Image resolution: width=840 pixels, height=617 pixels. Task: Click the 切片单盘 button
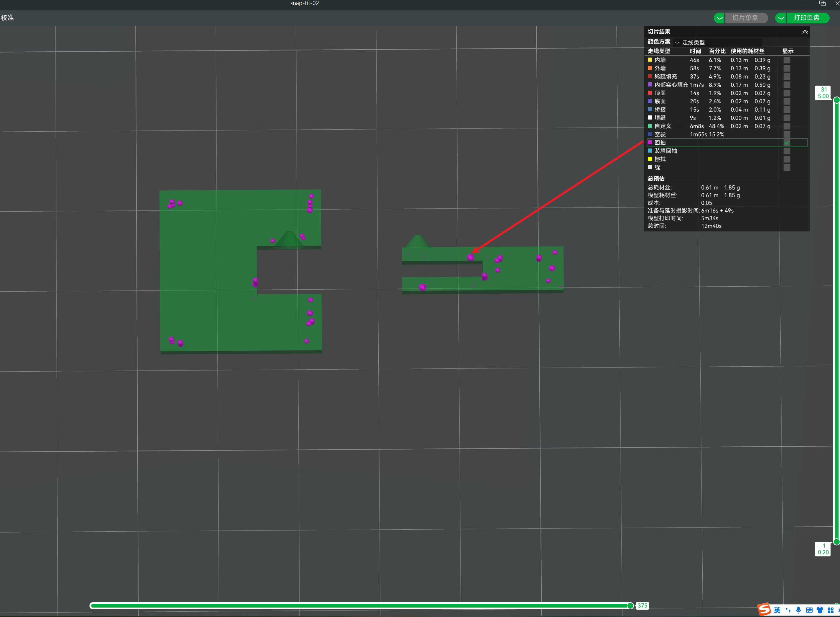point(746,18)
